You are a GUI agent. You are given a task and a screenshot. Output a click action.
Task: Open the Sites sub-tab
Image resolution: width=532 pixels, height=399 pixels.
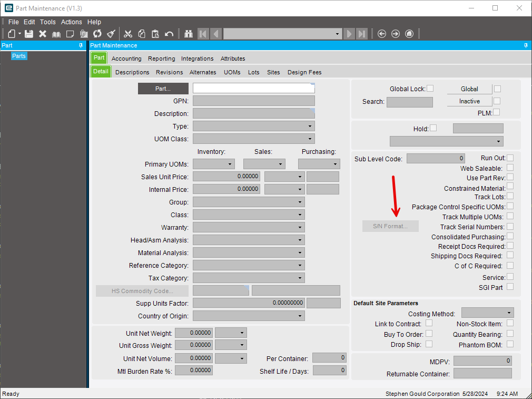click(x=273, y=72)
